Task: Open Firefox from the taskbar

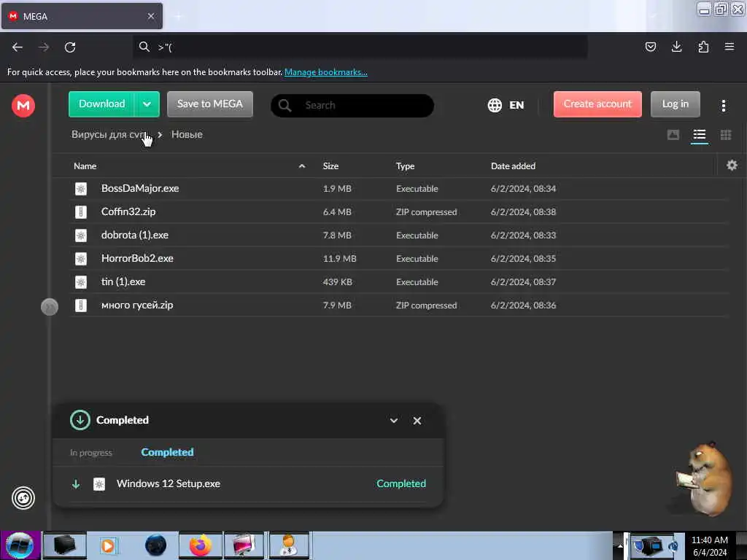Action: (201, 545)
